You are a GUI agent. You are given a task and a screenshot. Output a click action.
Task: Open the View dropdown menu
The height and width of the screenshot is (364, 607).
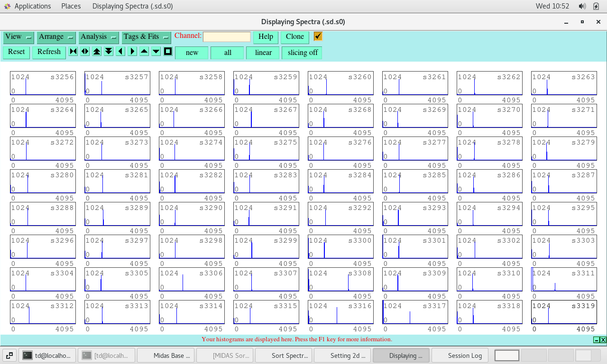[x=18, y=37]
